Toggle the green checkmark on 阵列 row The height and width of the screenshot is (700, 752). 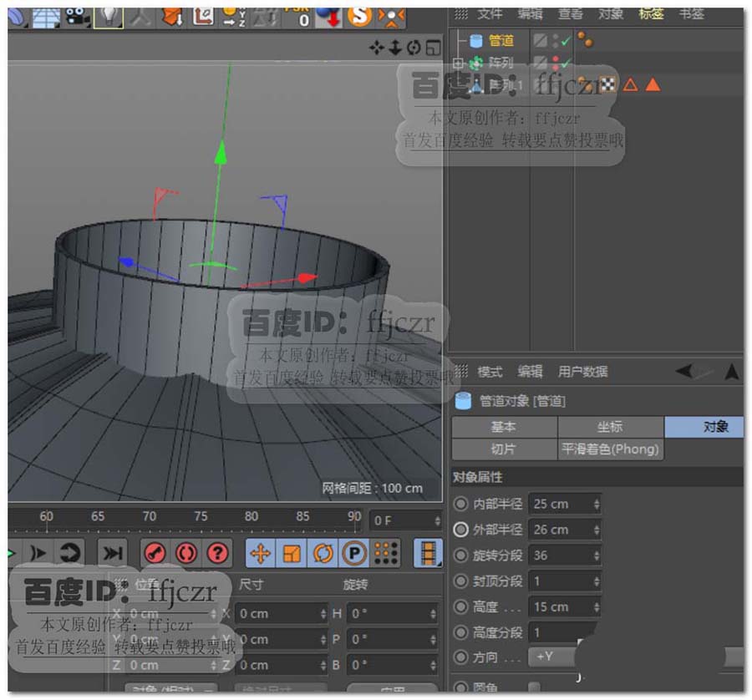[x=566, y=63]
